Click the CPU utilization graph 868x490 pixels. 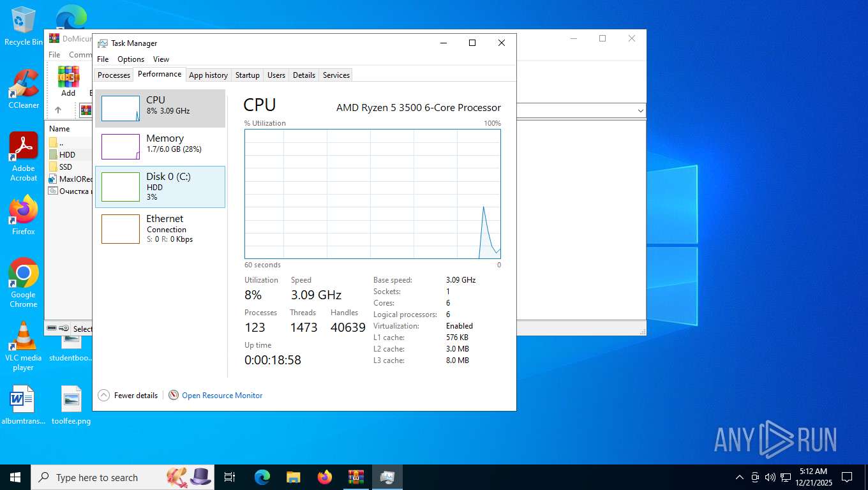point(373,194)
